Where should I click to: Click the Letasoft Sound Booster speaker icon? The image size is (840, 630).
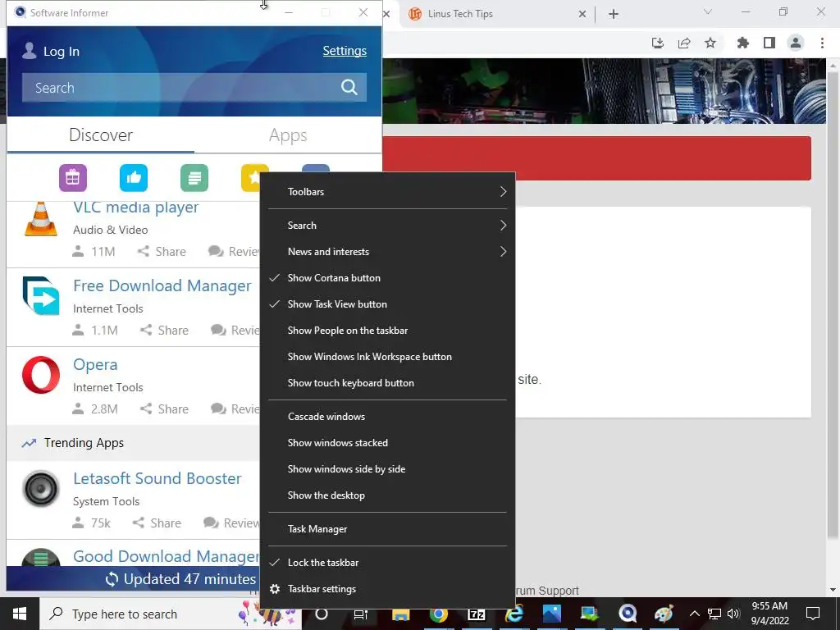tap(41, 489)
